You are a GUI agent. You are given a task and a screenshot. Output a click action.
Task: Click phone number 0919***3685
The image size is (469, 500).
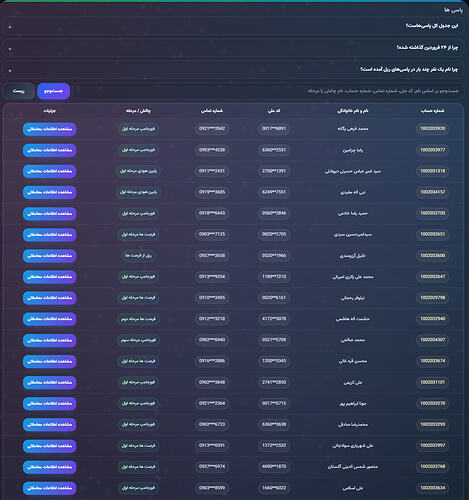coord(212,192)
